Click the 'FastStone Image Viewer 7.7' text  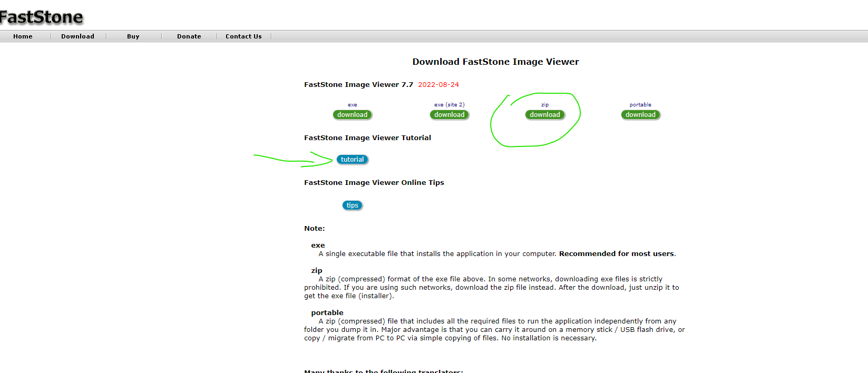tap(358, 84)
